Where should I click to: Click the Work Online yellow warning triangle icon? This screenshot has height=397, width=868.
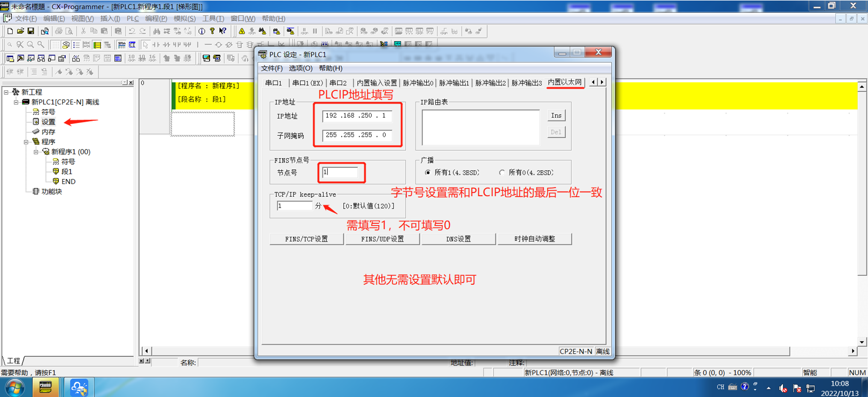point(242,32)
